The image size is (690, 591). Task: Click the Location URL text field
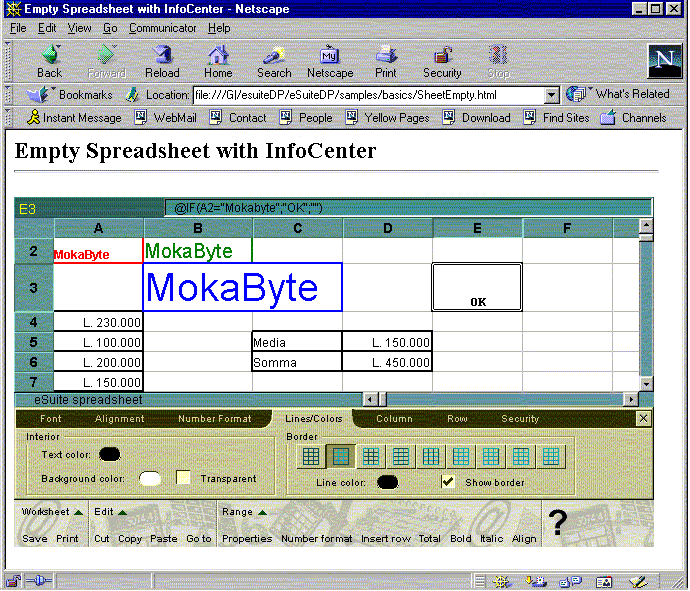tap(368, 95)
